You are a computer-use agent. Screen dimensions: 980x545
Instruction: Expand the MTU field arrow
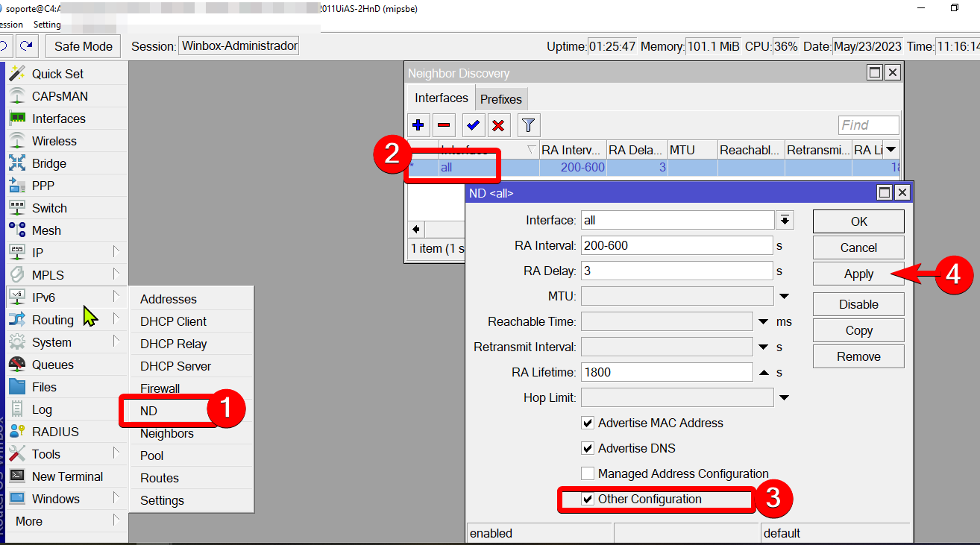(785, 297)
